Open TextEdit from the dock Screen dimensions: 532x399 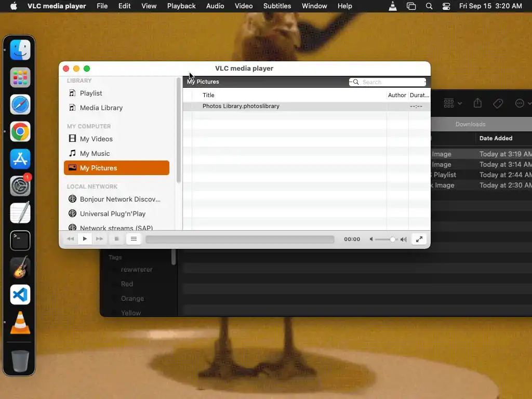click(x=20, y=213)
